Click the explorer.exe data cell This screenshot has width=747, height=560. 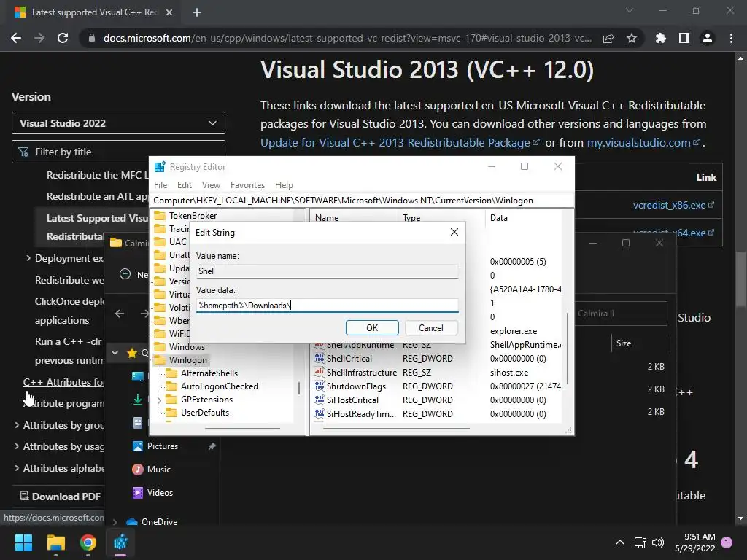(x=513, y=331)
